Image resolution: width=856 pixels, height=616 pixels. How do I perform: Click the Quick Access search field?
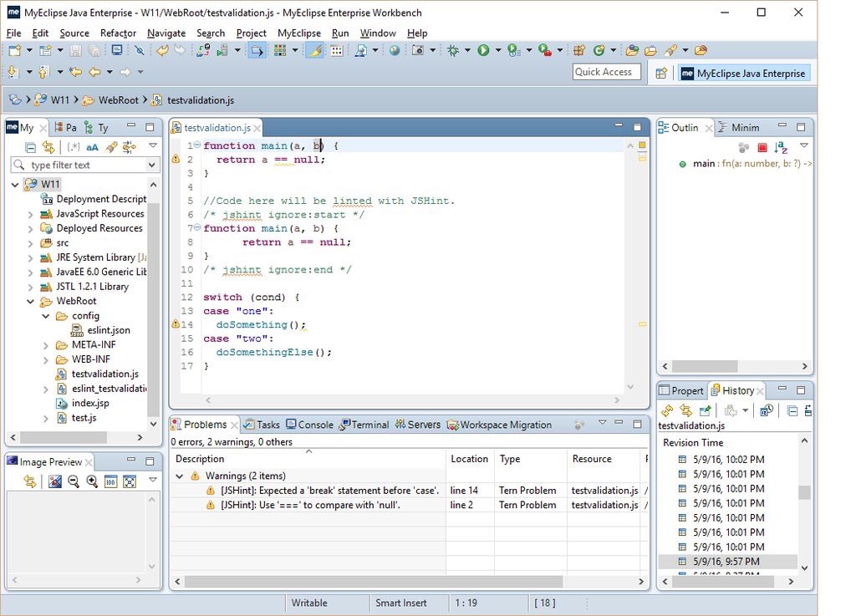click(607, 72)
